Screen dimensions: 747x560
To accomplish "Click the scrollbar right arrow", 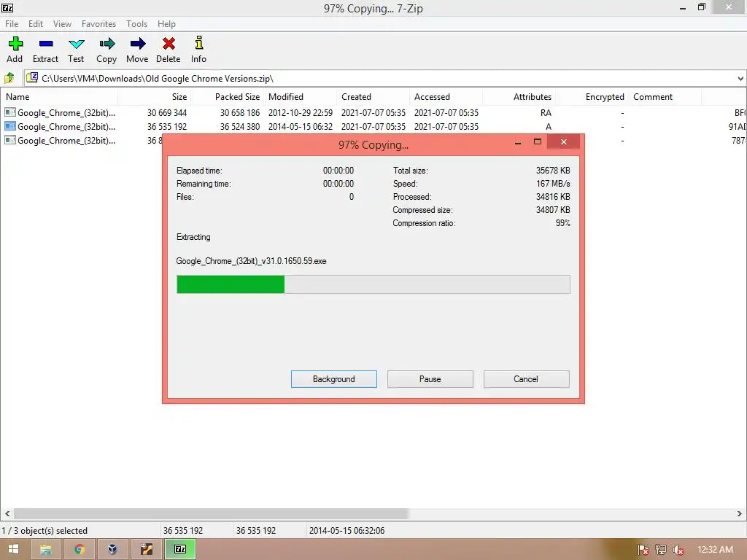I will click(x=740, y=514).
